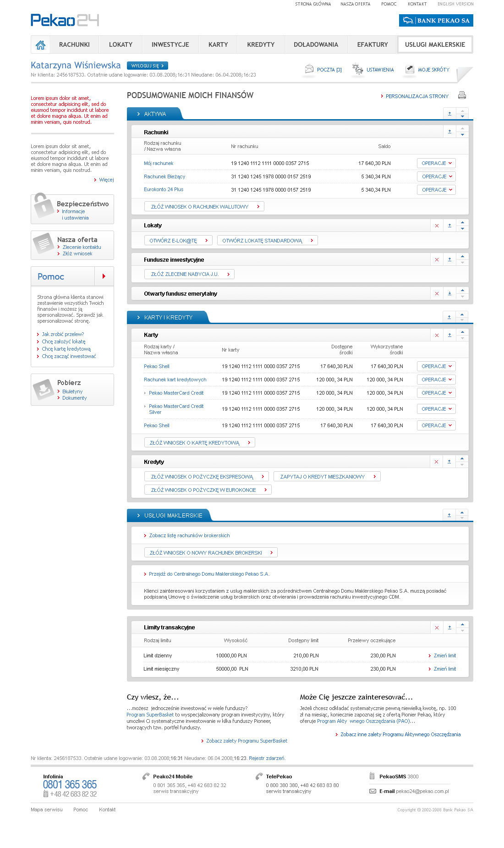Screen dimensions: 504x848
Task: Click the Pobierz download icon
Action: tap(44, 389)
